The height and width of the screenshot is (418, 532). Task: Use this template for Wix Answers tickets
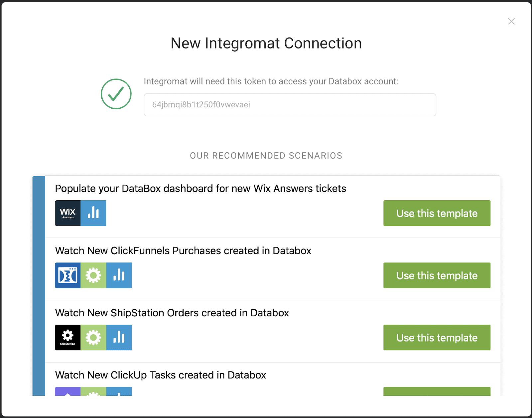437,213
